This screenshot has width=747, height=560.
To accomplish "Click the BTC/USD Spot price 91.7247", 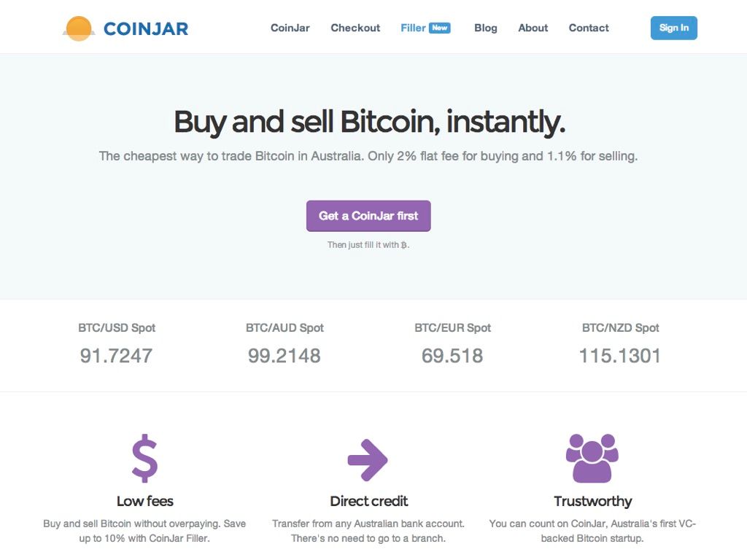I will pyautogui.click(x=116, y=356).
